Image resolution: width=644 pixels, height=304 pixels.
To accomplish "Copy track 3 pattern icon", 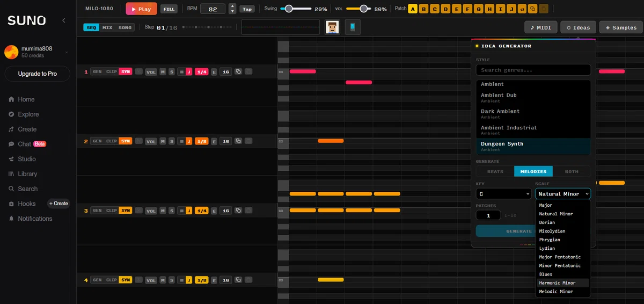I will click(238, 211).
